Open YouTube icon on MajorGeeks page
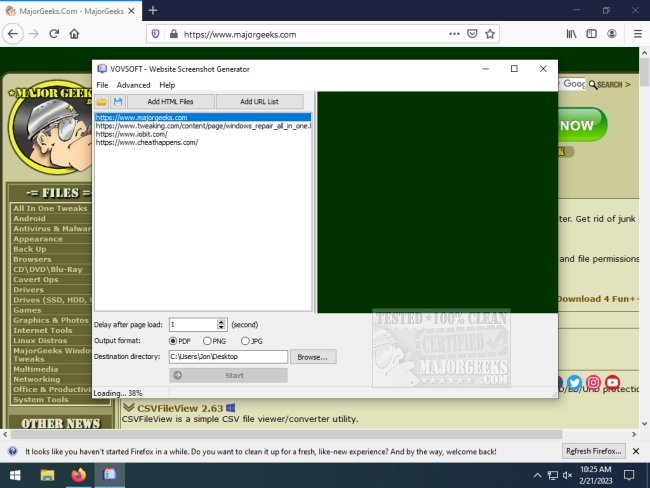 click(612, 382)
